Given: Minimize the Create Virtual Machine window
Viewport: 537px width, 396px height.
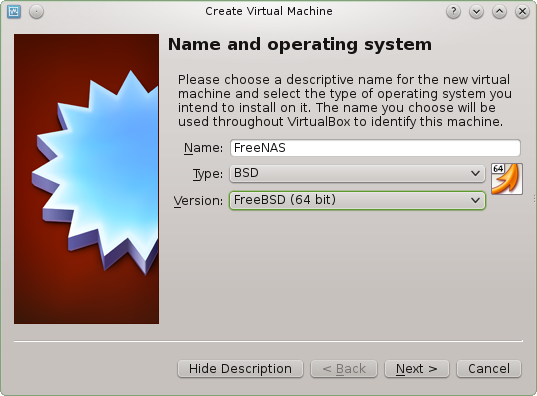Looking at the screenshot, I should click(476, 12).
